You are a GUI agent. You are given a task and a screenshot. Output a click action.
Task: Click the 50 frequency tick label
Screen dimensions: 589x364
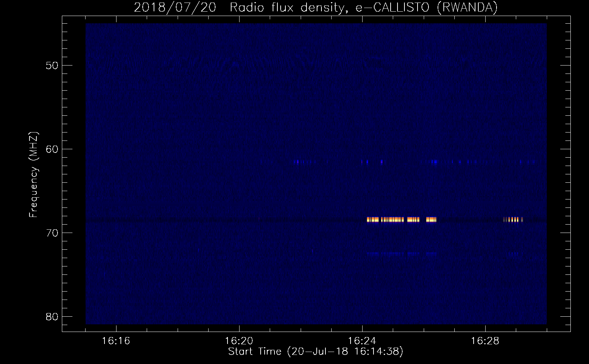click(52, 66)
